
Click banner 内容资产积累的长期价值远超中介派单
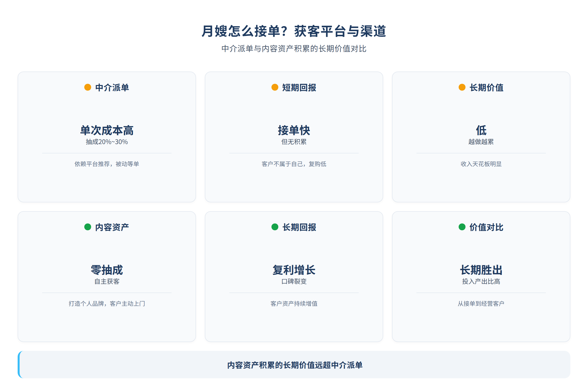click(295, 365)
